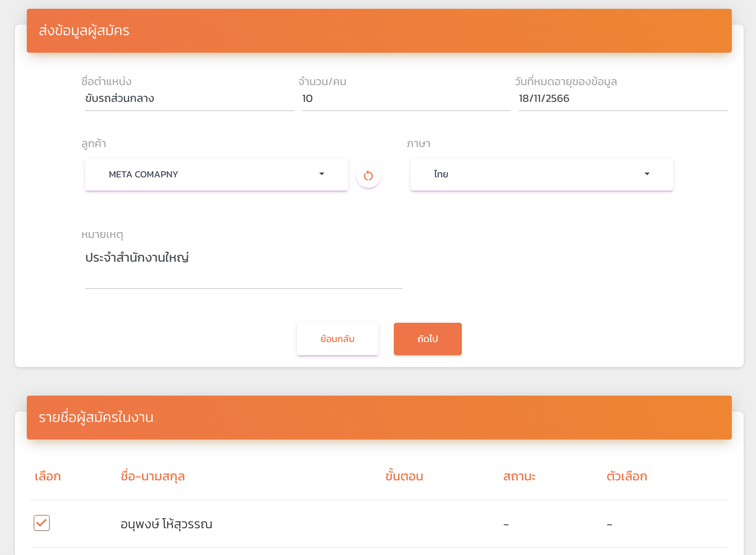The height and width of the screenshot is (555, 756).
Task: Open the ไทย language dropdown
Action: [x=541, y=174]
